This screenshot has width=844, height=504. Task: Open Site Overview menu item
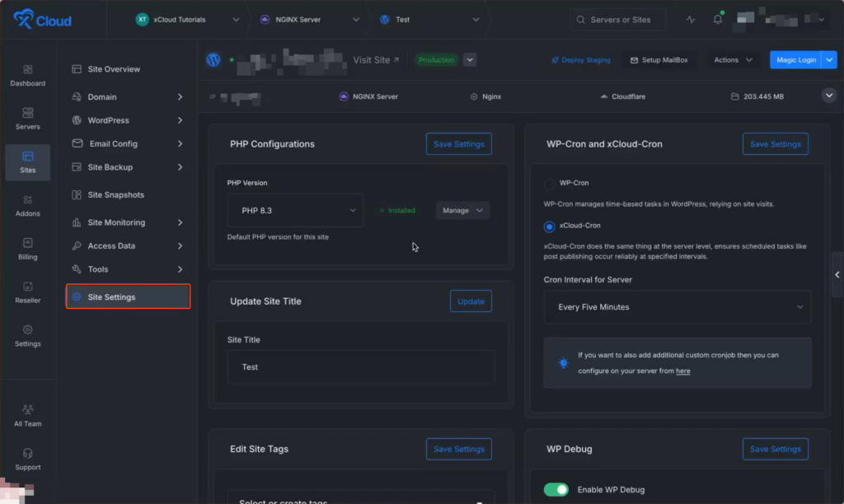pyautogui.click(x=128, y=69)
